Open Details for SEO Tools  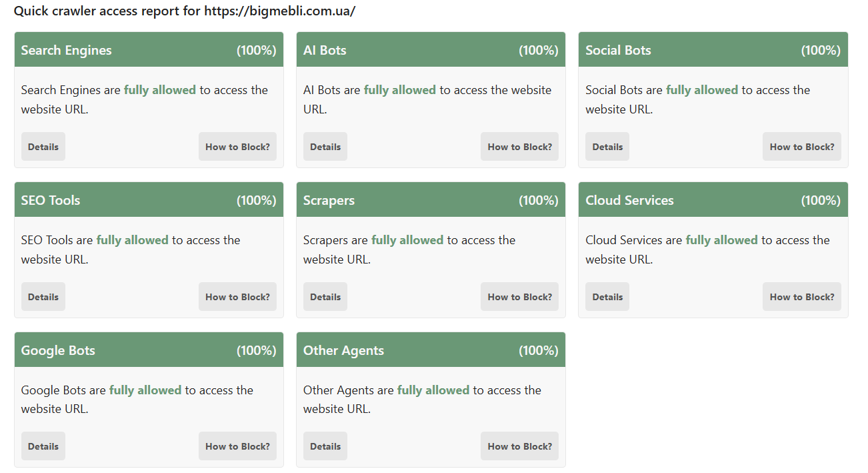tap(43, 297)
